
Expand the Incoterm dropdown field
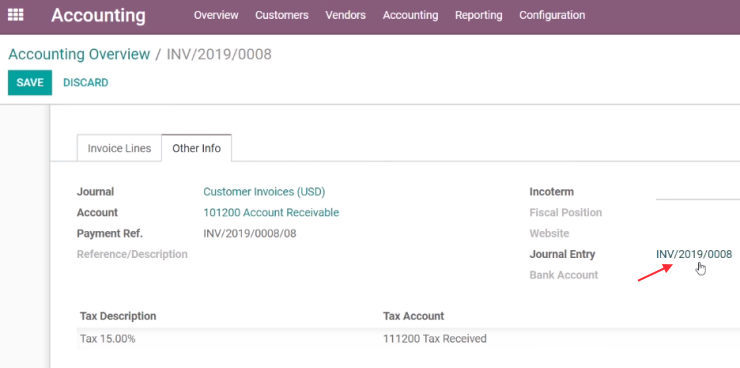[698, 192]
